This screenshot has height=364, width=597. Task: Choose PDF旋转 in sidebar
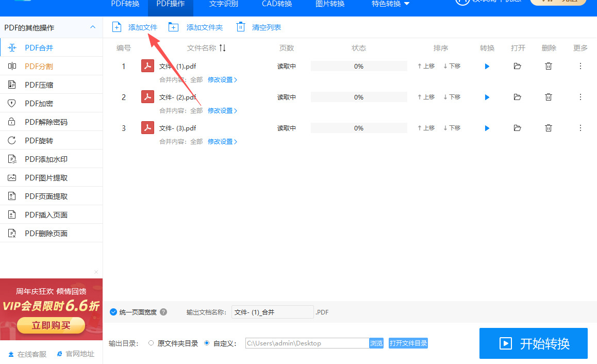[x=52, y=141]
